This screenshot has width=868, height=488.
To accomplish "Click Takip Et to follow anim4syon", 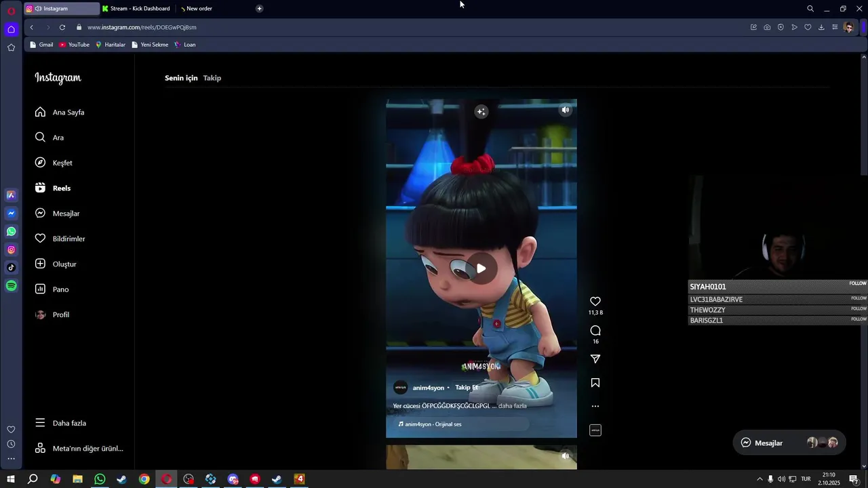I will [467, 388].
